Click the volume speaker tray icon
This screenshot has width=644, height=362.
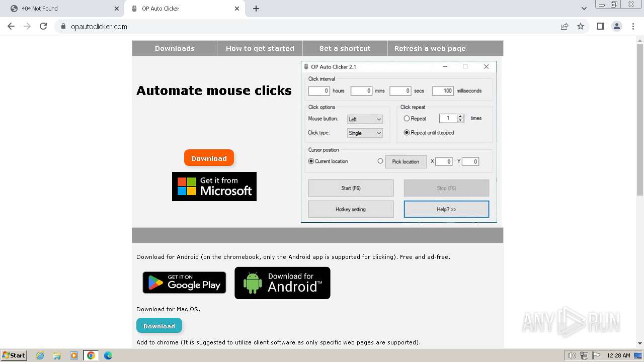point(572,355)
